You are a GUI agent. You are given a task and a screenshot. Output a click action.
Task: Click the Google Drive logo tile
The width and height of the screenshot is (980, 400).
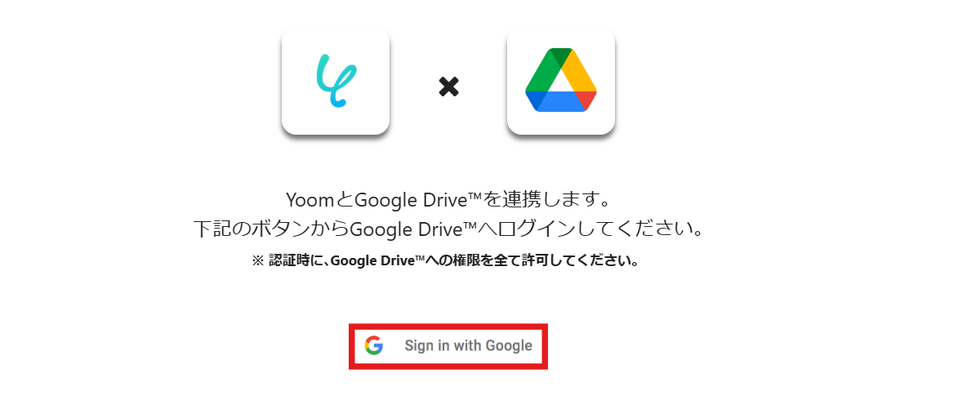[561, 81]
